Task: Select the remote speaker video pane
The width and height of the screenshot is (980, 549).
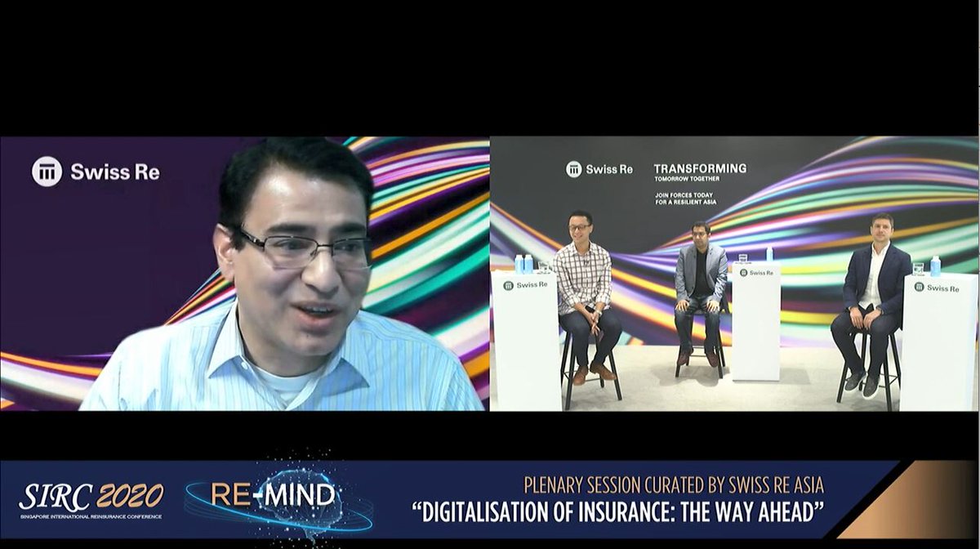Action: click(x=245, y=274)
